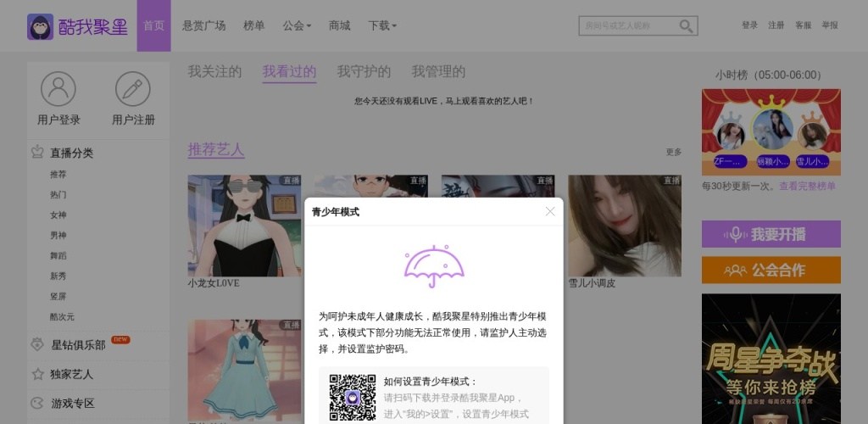Viewport: 868px width, 424px height.
Task: Click the search magnifier icon
Action: pyautogui.click(x=686, y=26)
